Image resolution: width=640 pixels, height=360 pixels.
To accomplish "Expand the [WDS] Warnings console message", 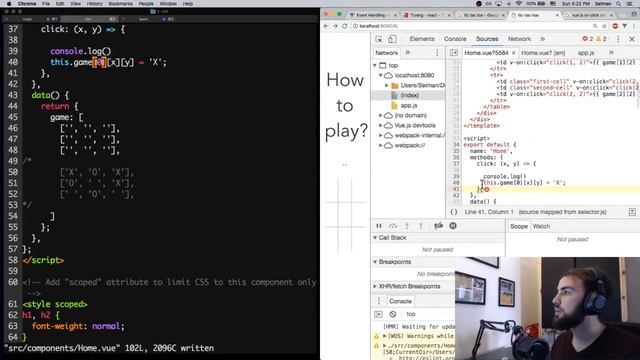I will tap(384, 336).
